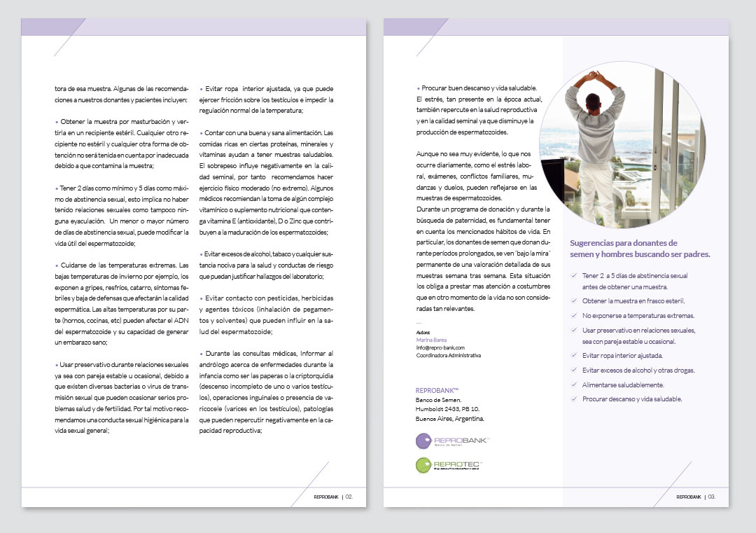Click checkmark beside 'No exponerse a temperaturas extremas'
This screenshot has height=533, width=756.
coord(574,316)
